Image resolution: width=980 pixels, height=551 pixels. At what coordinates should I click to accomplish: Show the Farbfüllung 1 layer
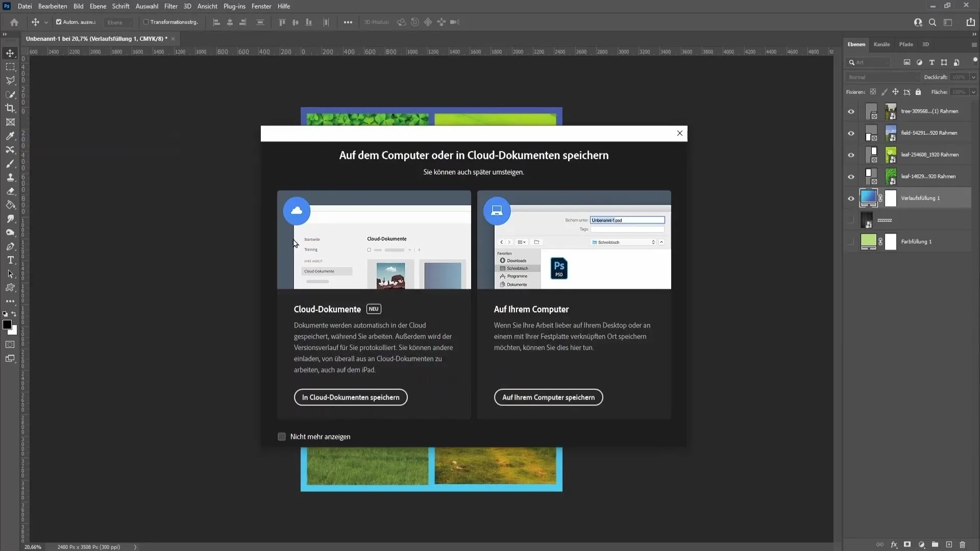tap(851, 242)
